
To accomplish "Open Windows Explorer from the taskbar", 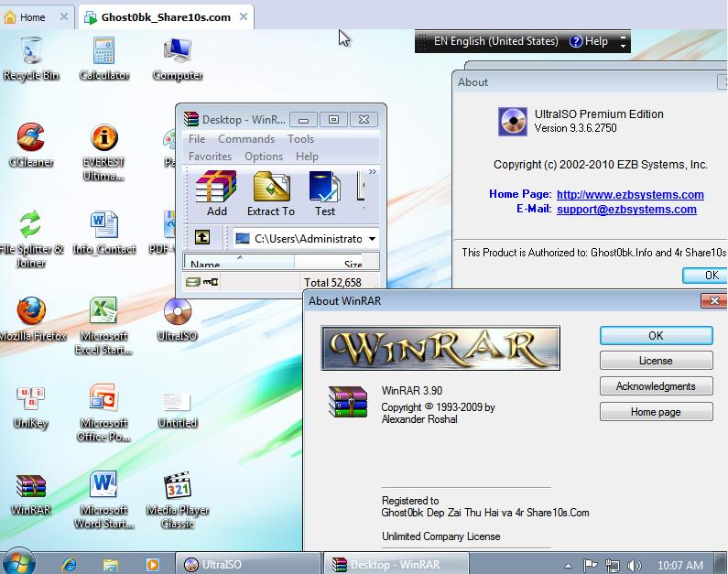I will (x=111, y=564).
